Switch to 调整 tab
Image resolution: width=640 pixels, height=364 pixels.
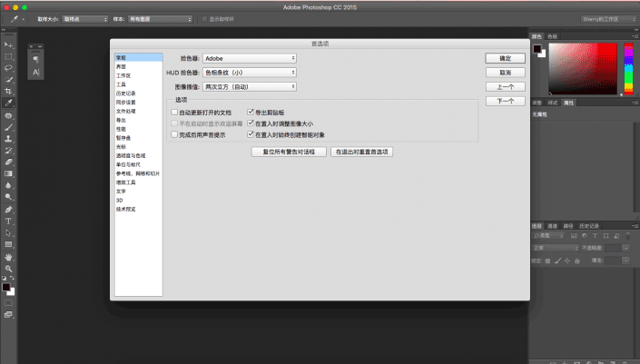point(537,103)
